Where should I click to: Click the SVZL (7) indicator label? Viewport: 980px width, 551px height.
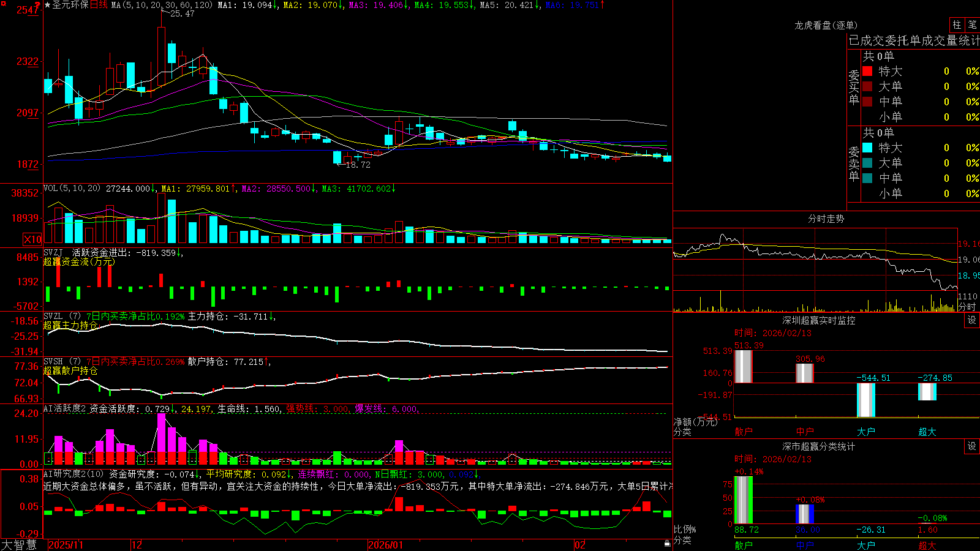click(62, 317)
